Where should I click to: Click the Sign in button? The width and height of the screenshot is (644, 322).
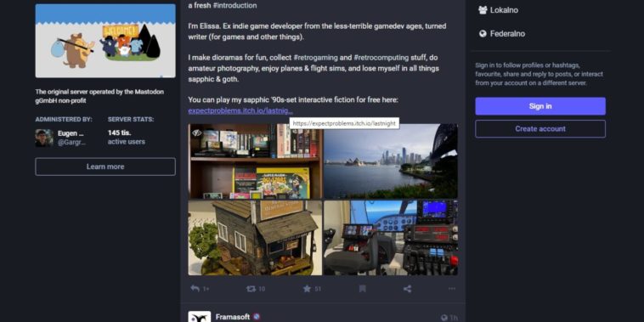coord(540,106)
